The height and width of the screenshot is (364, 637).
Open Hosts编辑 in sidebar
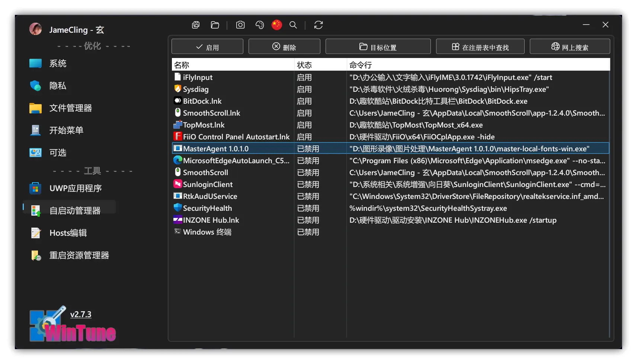click(x=68, y=233)
